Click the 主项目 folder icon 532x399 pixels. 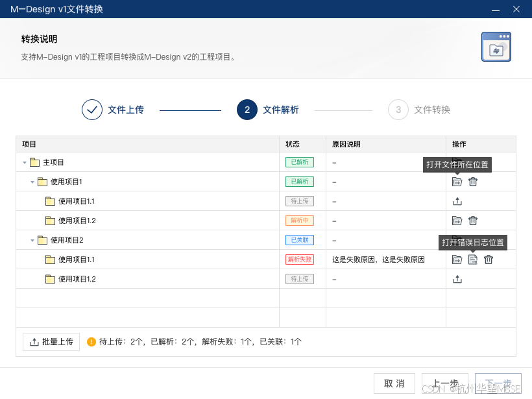point(34,162)
